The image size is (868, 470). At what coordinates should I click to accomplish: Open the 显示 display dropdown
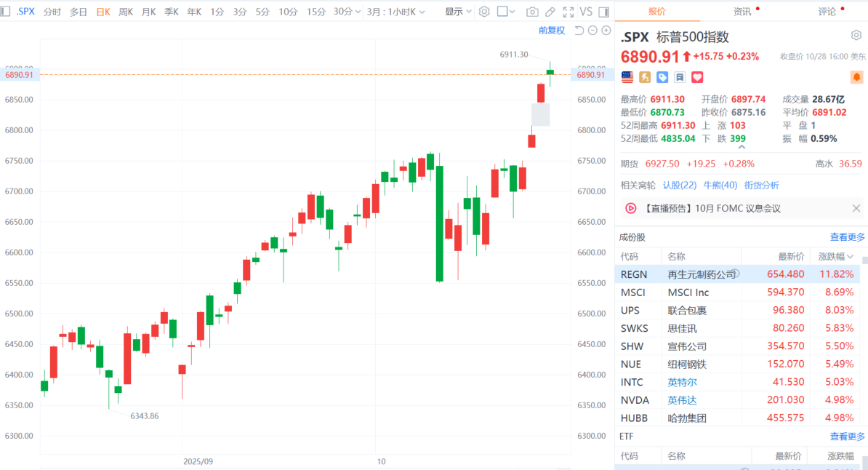pyautogui.click(x=458, y=12)
